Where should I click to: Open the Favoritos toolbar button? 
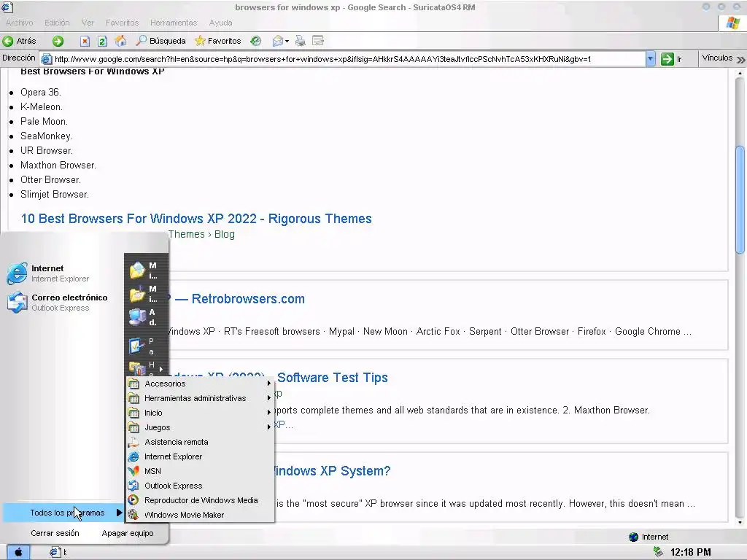pyautogui.click(x=217, y=41)
